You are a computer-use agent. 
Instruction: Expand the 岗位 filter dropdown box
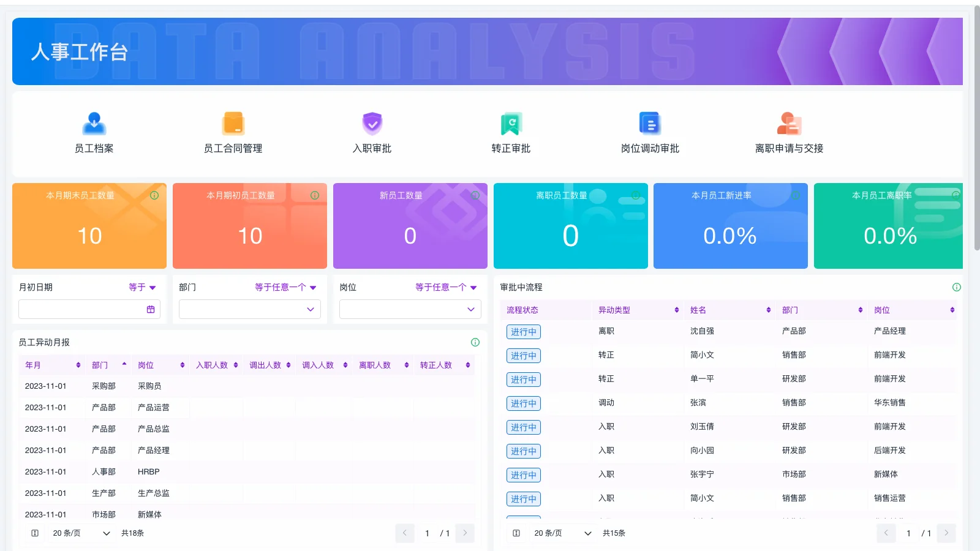click(x=410, y=310)
